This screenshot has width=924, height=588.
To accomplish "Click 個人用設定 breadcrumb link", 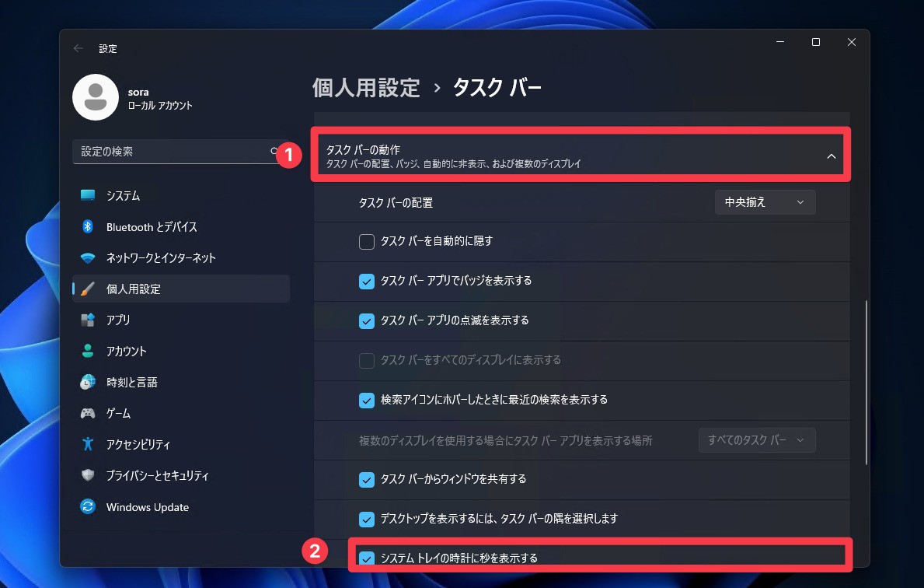I will coord(366,88).
